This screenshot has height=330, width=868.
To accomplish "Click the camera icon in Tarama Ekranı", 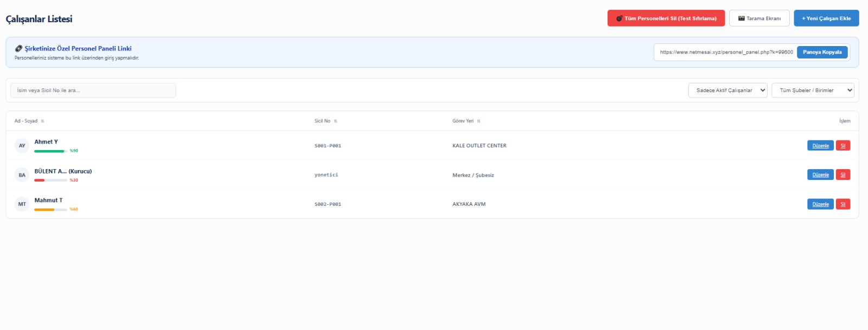I will 742,18.
